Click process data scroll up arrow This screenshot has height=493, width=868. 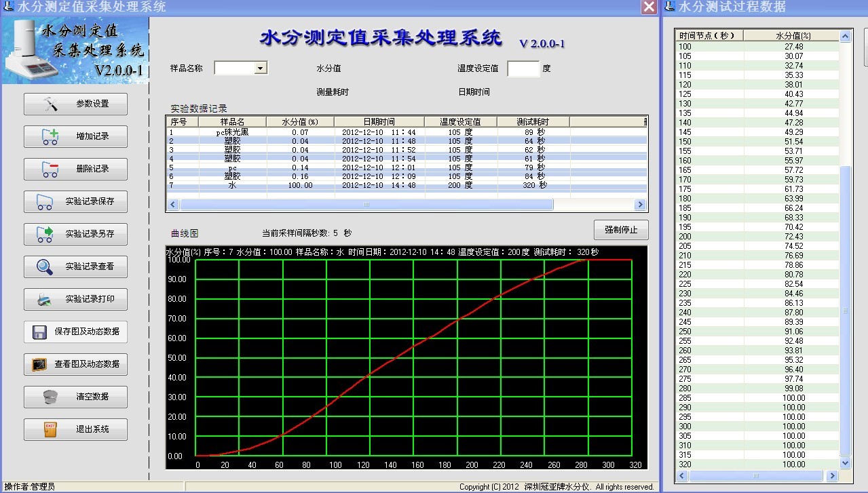pyautogui.click(x=846, y=36)
